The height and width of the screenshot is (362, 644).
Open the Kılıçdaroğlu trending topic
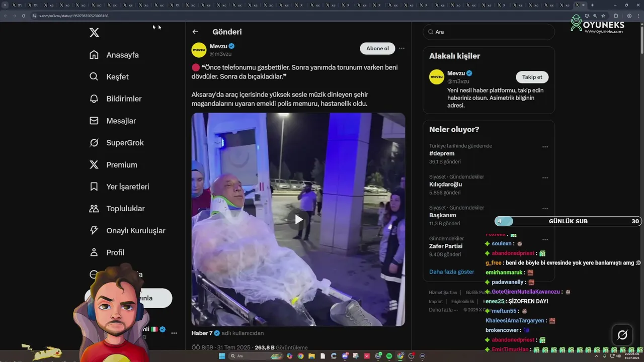445,184
